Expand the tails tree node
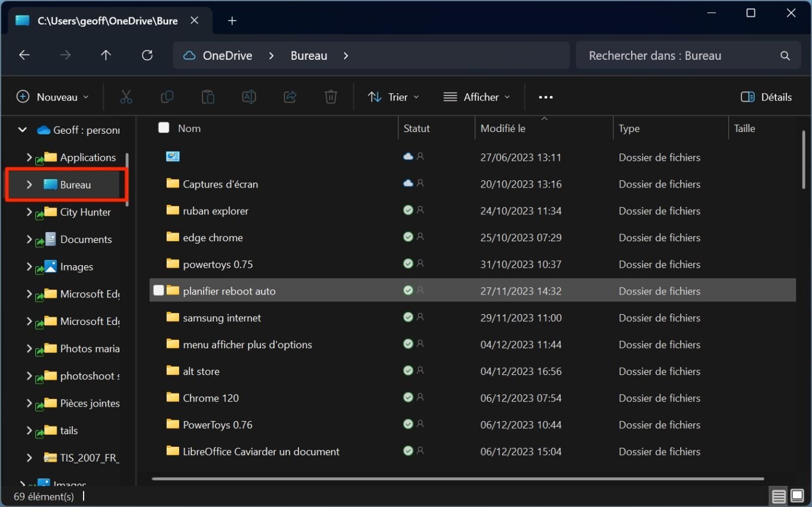This screenshot has height=507, width=812. point(29,430)
